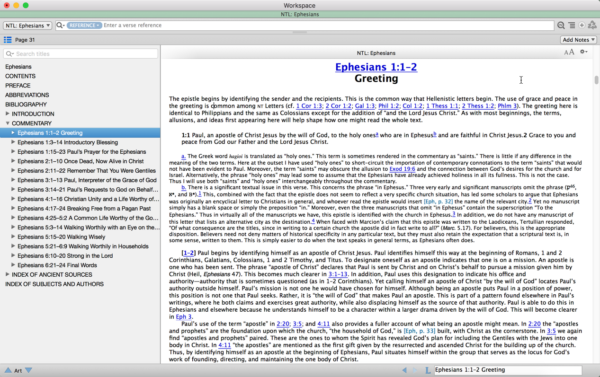The height and width of the screenshot is (377, 600).
Task: Open the search mode magnifier dropdown
Action: [x=60, y=25]
